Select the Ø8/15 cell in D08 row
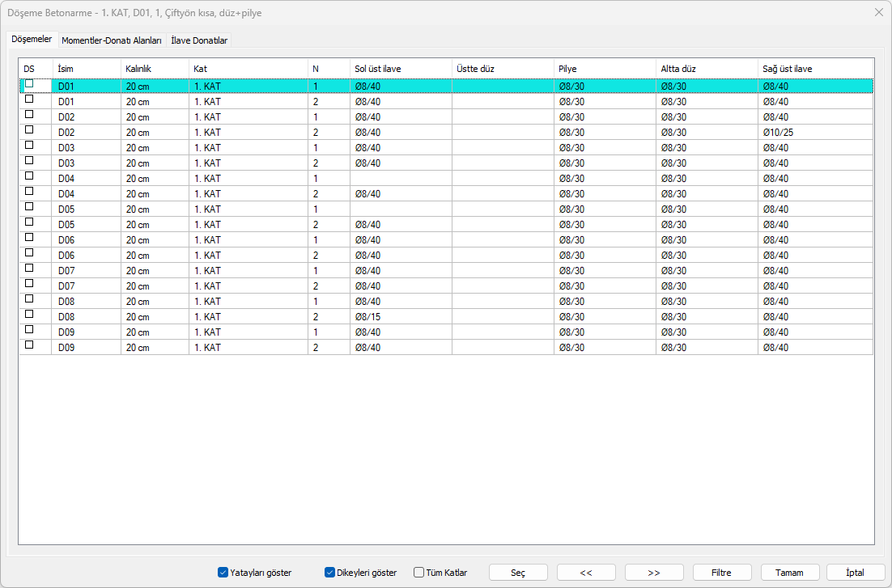892x588 pixels. [x=400, y=317]
